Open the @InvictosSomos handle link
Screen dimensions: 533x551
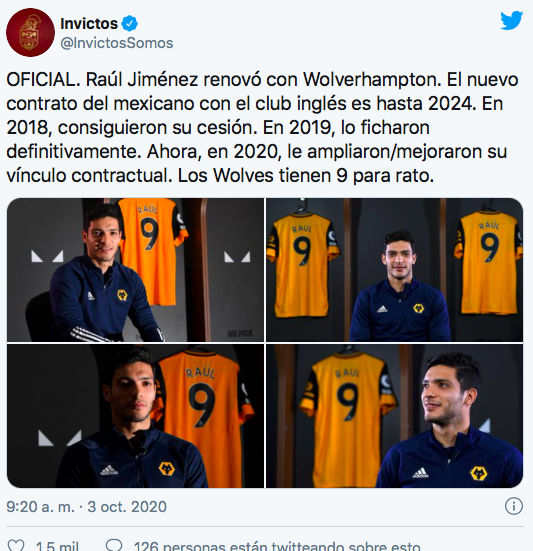coord(117,43)
